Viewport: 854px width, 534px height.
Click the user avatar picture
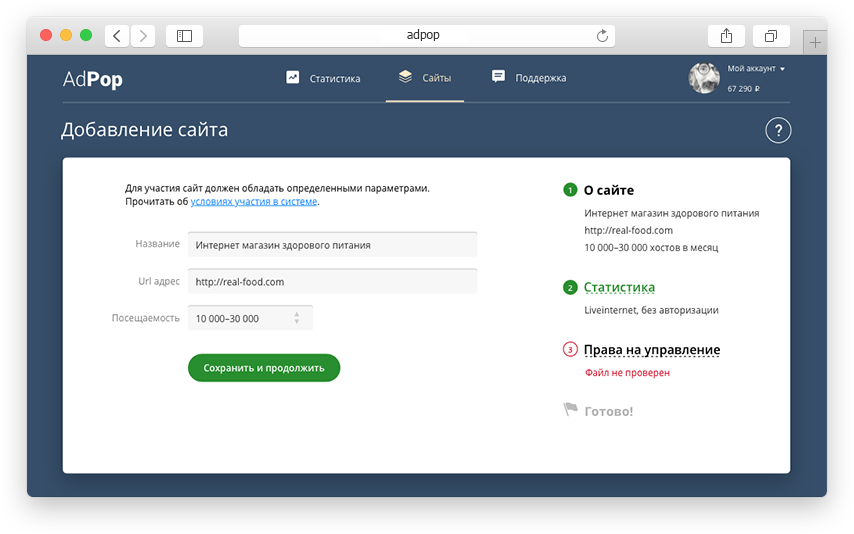(x=704, y=78)
